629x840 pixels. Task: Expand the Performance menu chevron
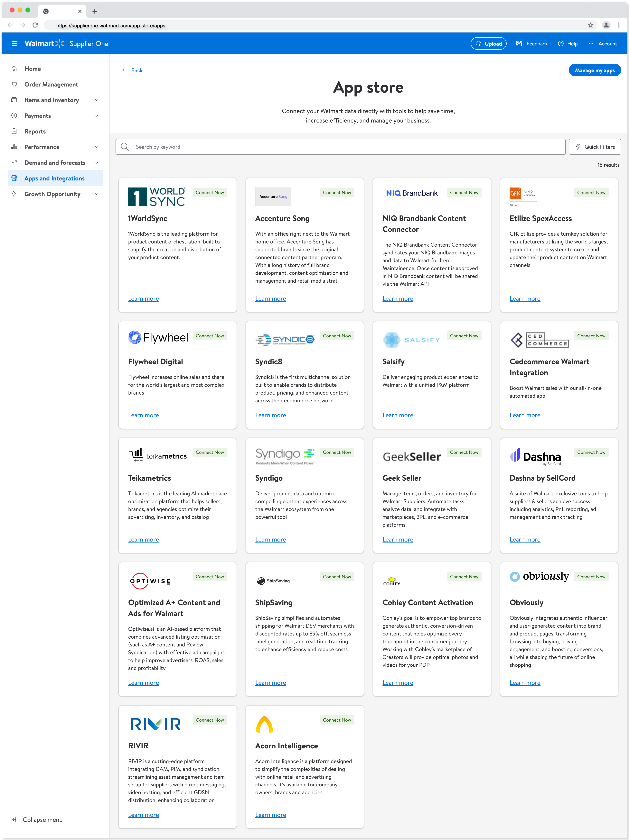(97, 147)
